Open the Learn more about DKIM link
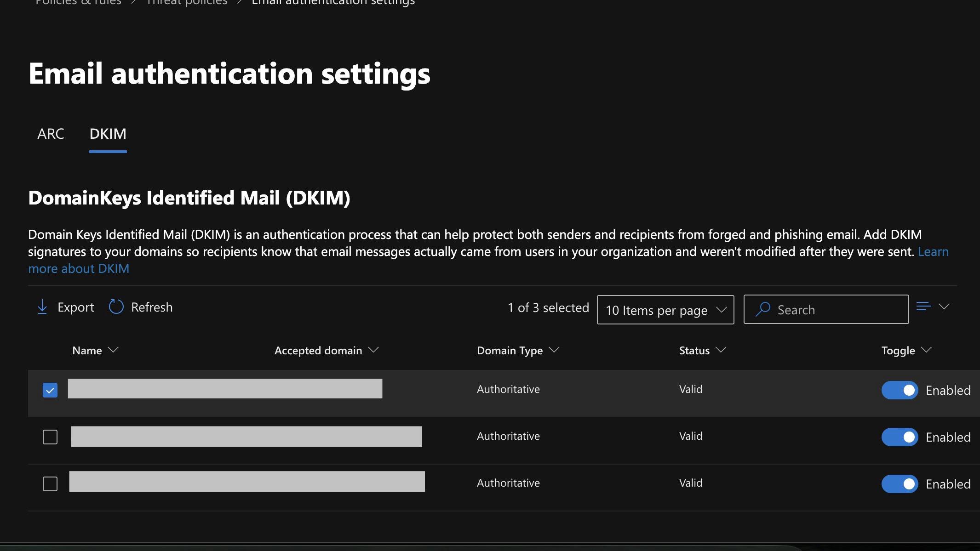The height and width of the screenshot is (551, 980). [78, 269]
